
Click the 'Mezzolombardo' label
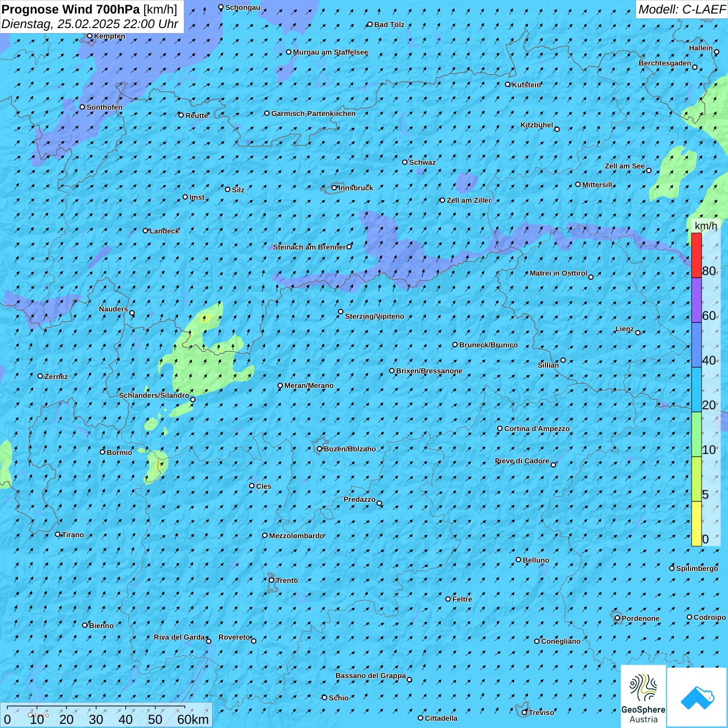click(x=296, y=536)
